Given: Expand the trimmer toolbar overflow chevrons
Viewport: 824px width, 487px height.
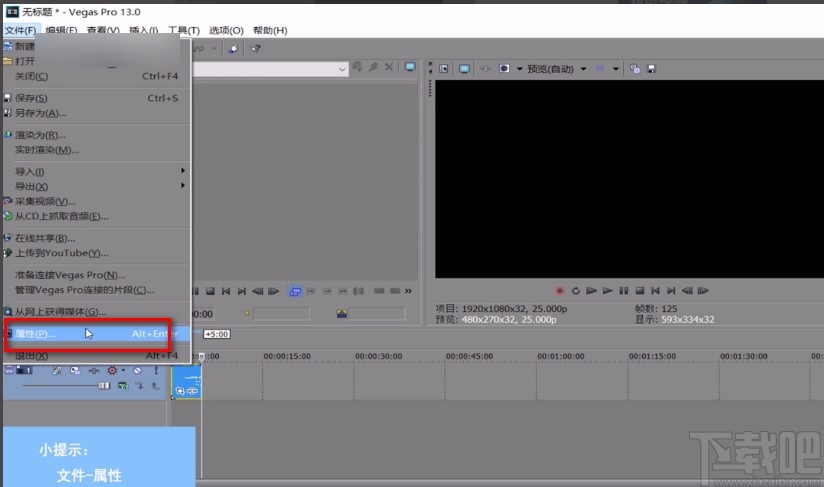Looking at the screenshot, I should pyautogui.click(x=408, y=291).
